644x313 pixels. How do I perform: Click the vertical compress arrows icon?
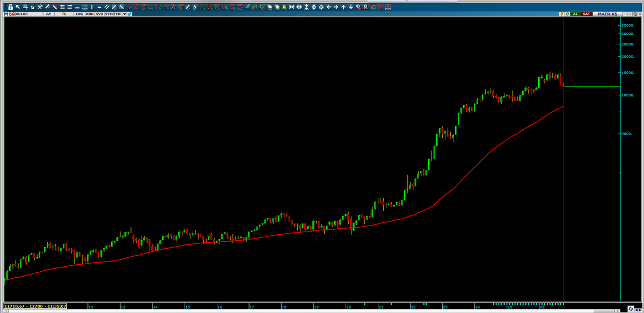(306, 7)
